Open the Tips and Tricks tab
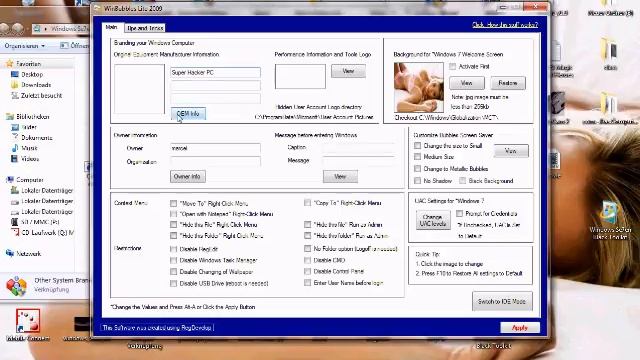 pos(145,28)
